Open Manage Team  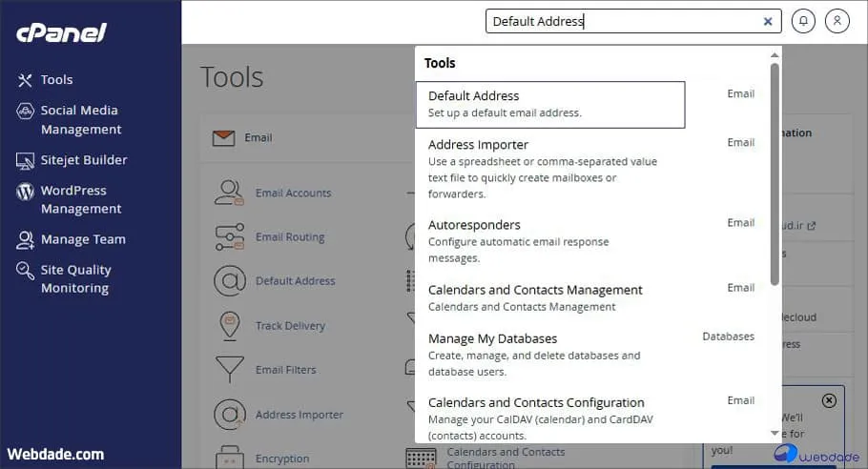click(83, 239)
